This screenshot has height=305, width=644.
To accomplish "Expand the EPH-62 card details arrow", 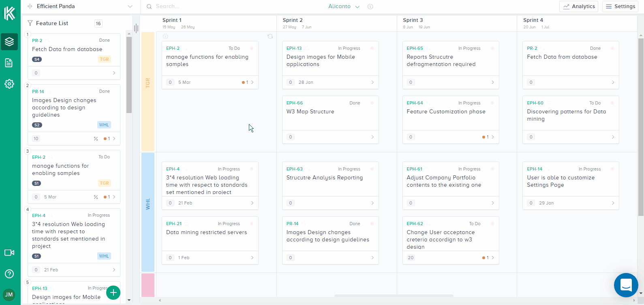I will tap(493, 258).
